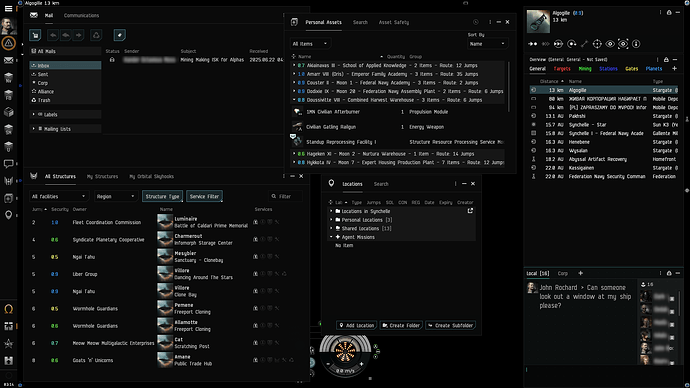The image size is (690, 388).
Task: Click the reply all arrow in Mail toolbar
Action: [x=66, y=35]
